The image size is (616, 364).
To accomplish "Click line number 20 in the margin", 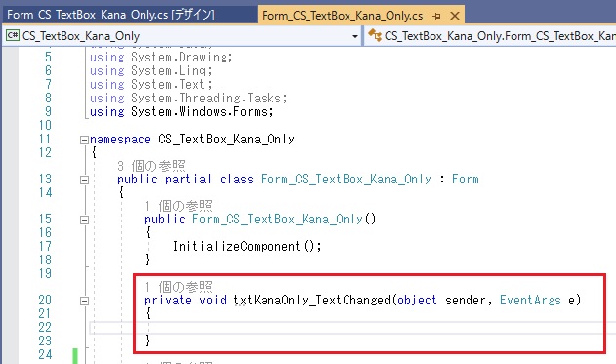I will [45, 301].
